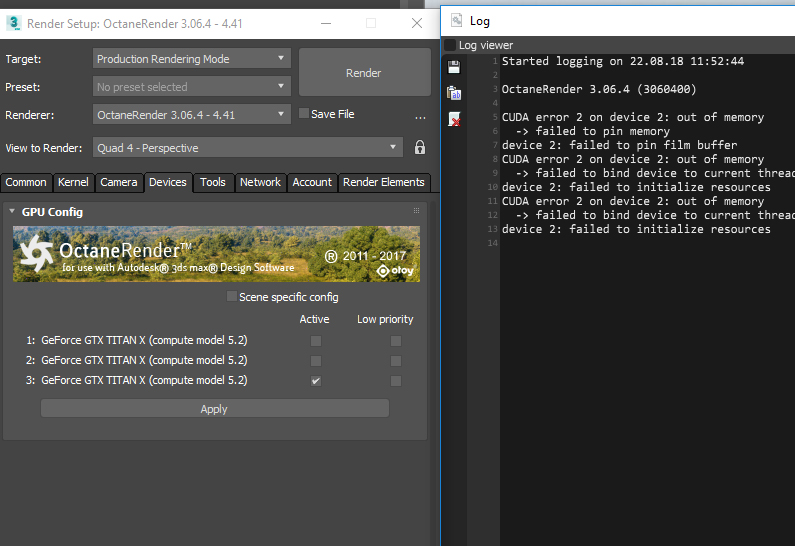Open the Renderer dropdown OctaneRender 3.06.4
The image size is (795, 546).
[x=192, y=115]
